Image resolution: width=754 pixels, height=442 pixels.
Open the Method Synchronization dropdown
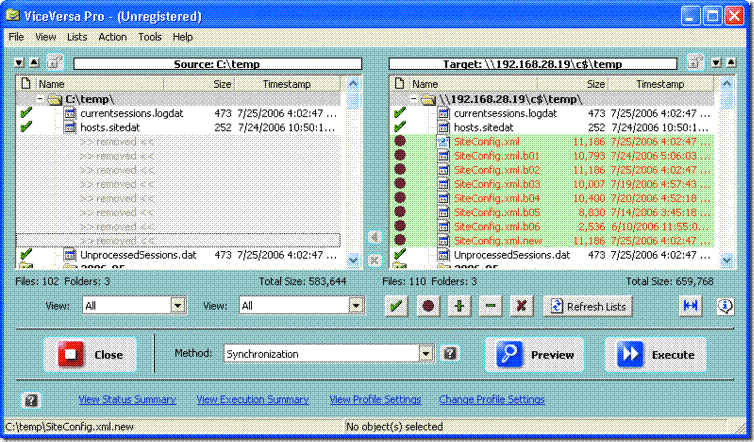426,354
